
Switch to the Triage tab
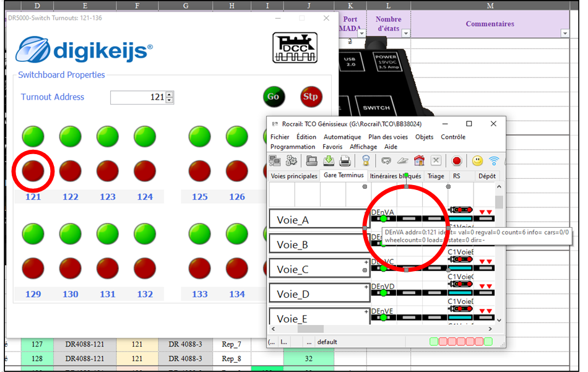[436, 176]
